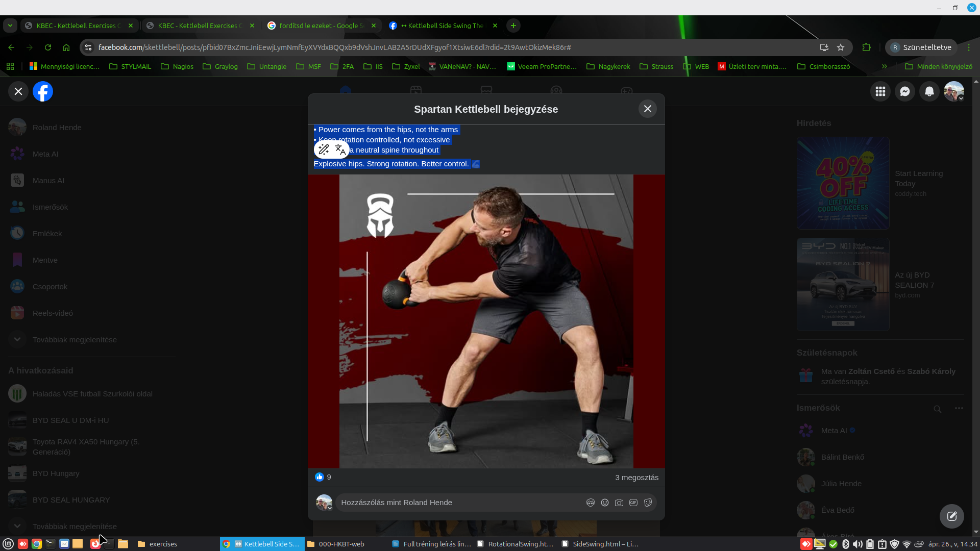Screen dimensions: 980x551
Task: Click the 3 megosztás shares link
Action: pyautogui.click(x=636, y=478)
